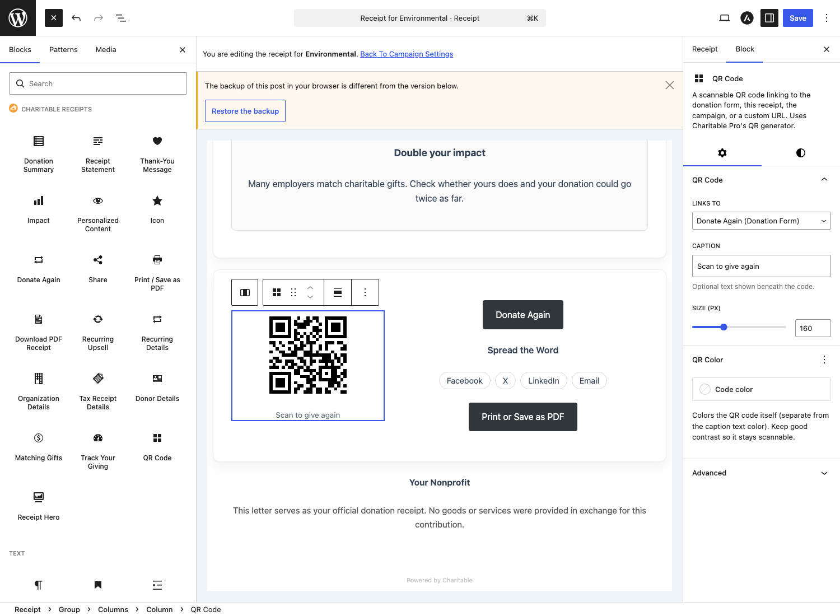Image resolution: width=840 pixels, height=616 pixels.
Task: Switch to the Block sidebar tab
Action: [x=745, y=49]
